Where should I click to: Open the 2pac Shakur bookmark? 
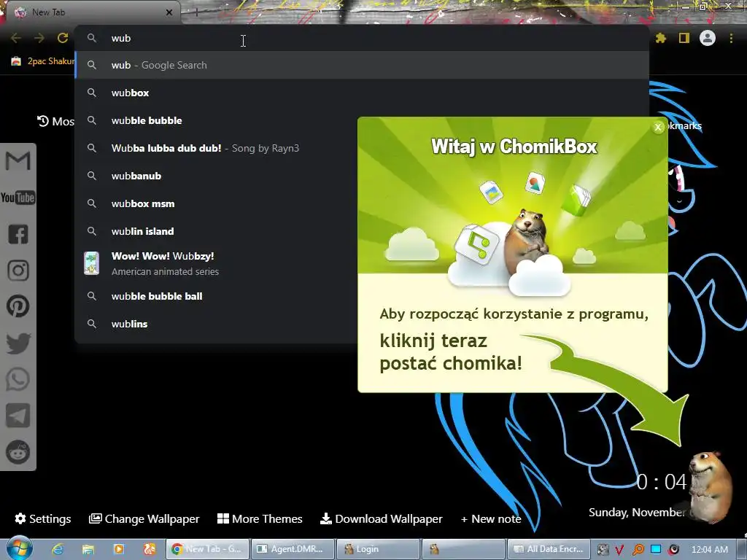[x=43, y=61]
